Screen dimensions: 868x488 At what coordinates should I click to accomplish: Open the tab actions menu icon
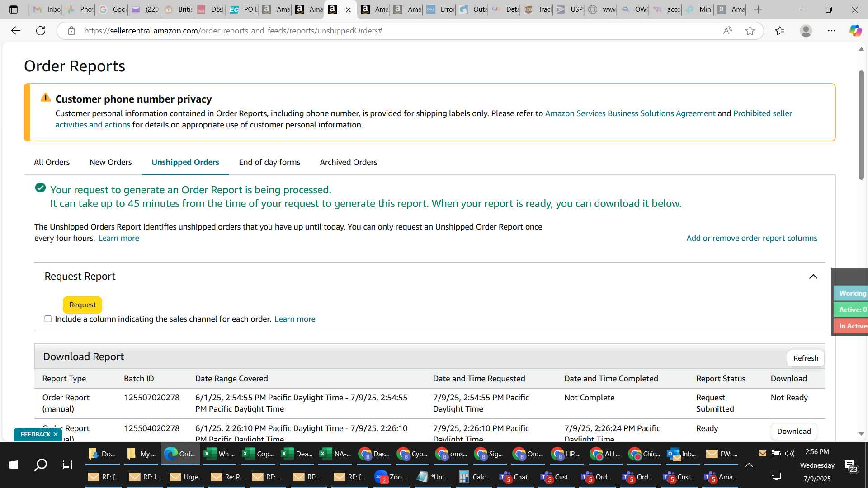(14, 9)
